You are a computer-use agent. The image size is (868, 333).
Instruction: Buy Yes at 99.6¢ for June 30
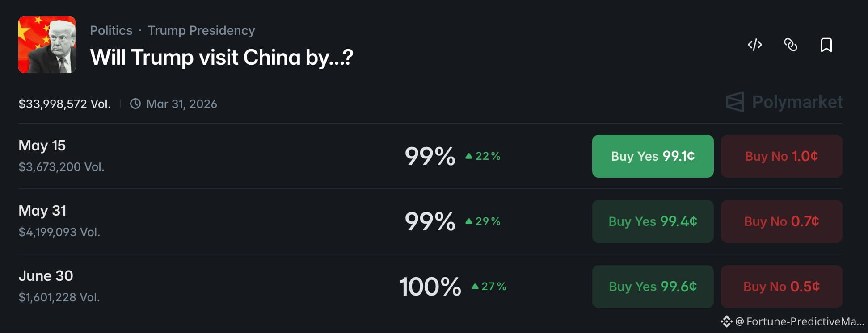[x=653, y=287]
